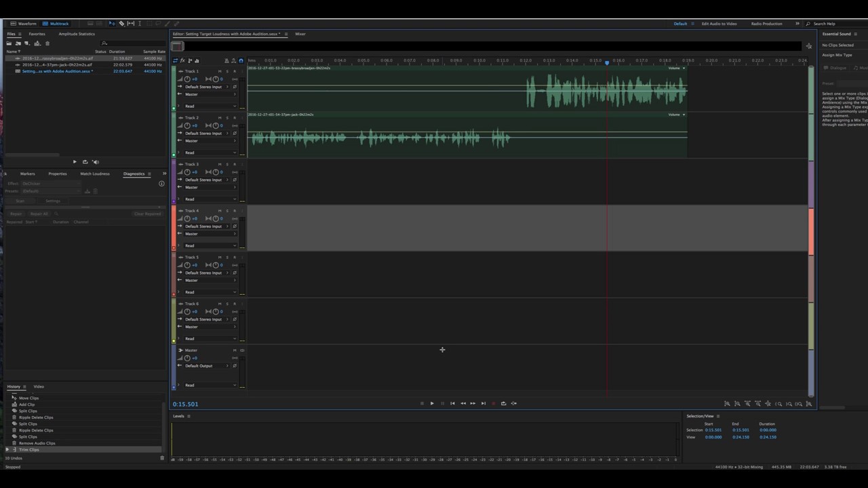
Task: Select the Time Selection tool
Action: [x=140, y=24]
